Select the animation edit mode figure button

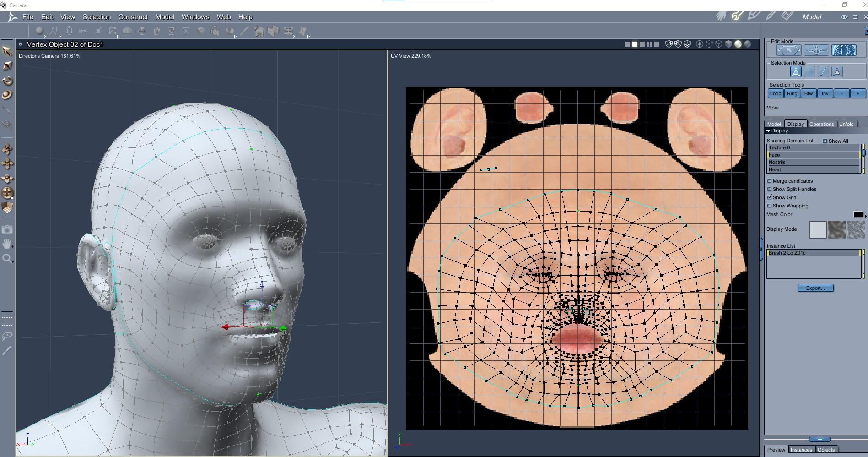816,50
